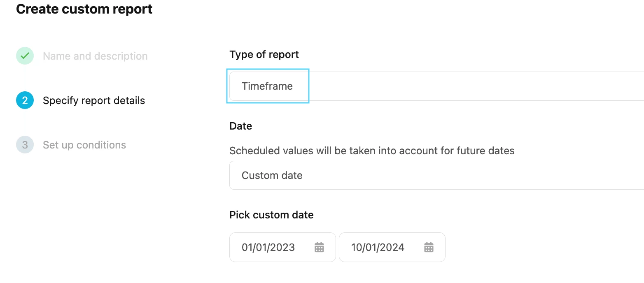Click the Scheduled values helper text
Image resolution: width=644 pixels, height=283 pixels.
click(372, 151)
